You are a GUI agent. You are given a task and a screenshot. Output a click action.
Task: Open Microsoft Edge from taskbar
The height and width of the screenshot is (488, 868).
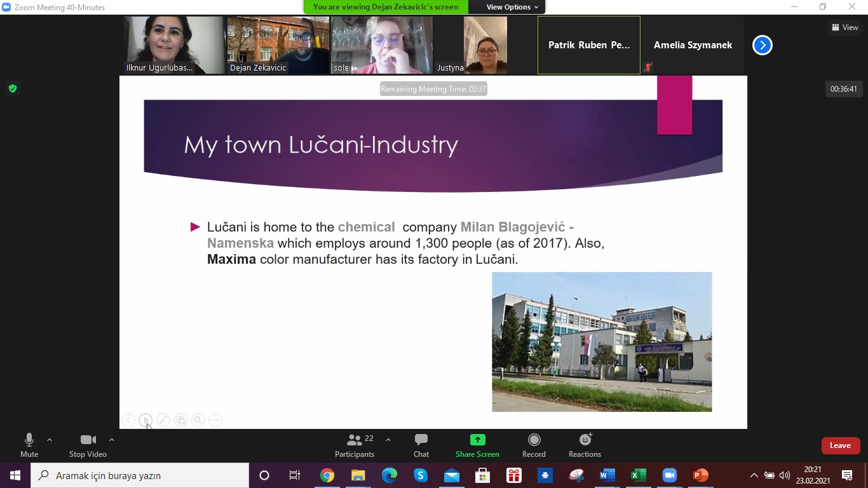389,475
